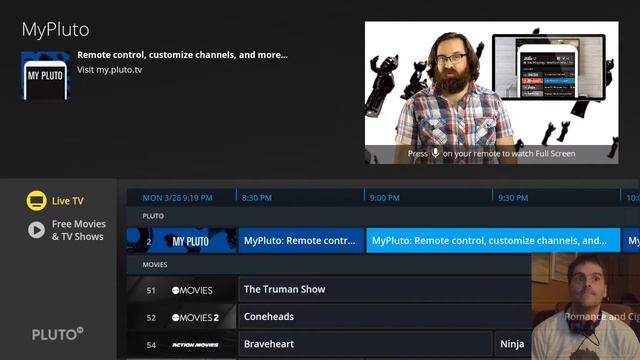Click the 8:30 PM time header
Screen dimensions: 640x360
[x=257, y=198]
